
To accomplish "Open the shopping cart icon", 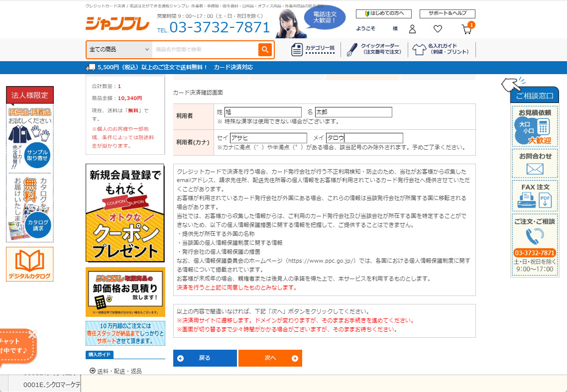I will (466, 29).
